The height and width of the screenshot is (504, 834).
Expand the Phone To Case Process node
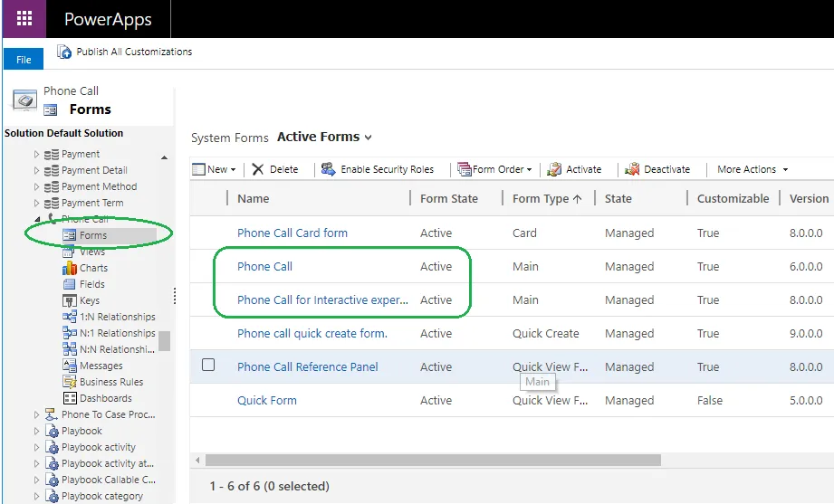coord(36,414)
